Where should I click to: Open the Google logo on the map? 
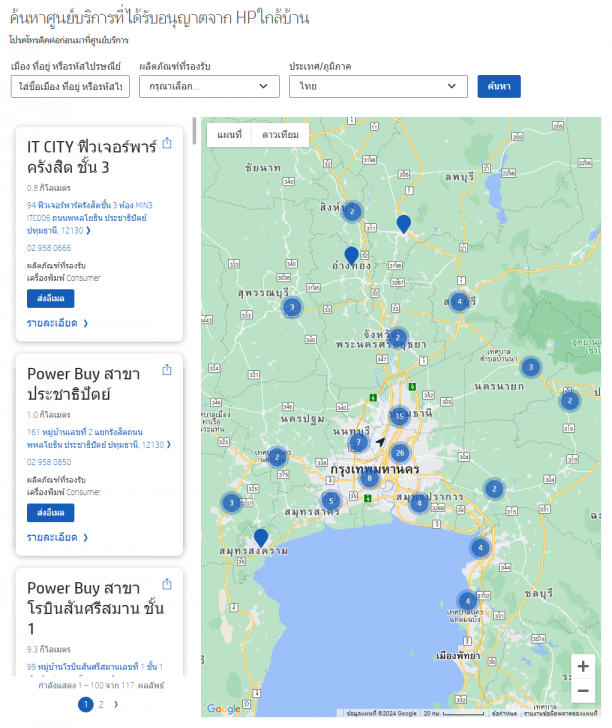pyautogui.click(x=223, y=708)
